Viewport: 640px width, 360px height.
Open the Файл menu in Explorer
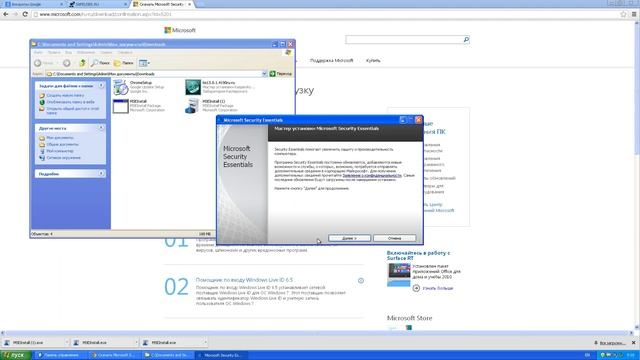click(38, 53)
